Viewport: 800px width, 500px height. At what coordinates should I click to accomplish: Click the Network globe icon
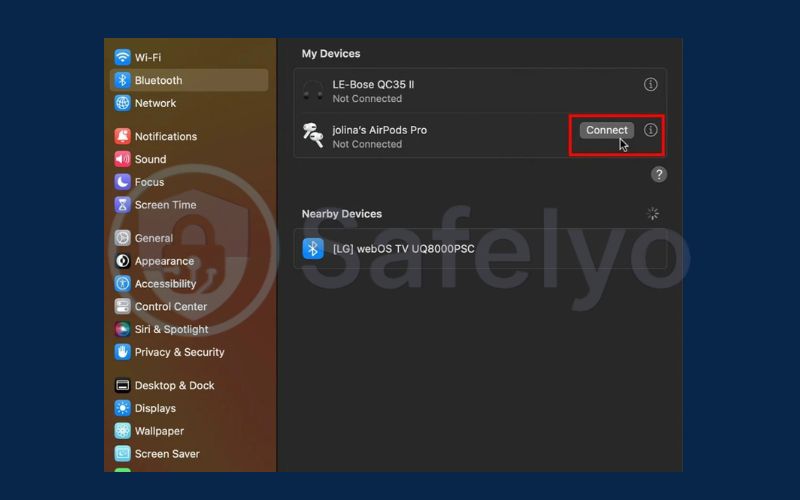(122, 103)
